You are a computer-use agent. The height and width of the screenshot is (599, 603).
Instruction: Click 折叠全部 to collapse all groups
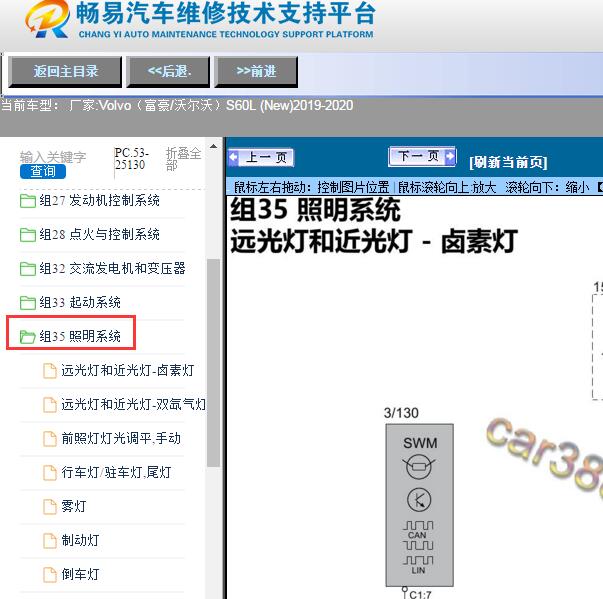pyautogui.click(x=183, y=159)
